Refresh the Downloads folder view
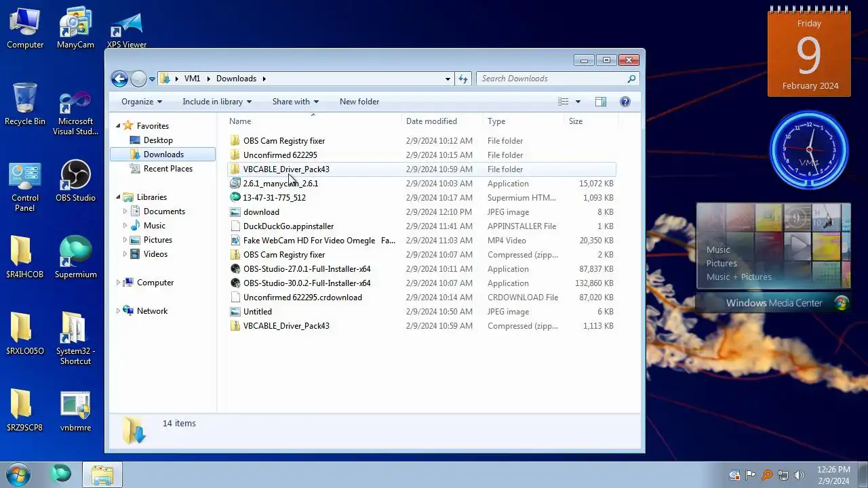Image resolution: width=868 pixels, height=488 pixels. tap(463, 79)
